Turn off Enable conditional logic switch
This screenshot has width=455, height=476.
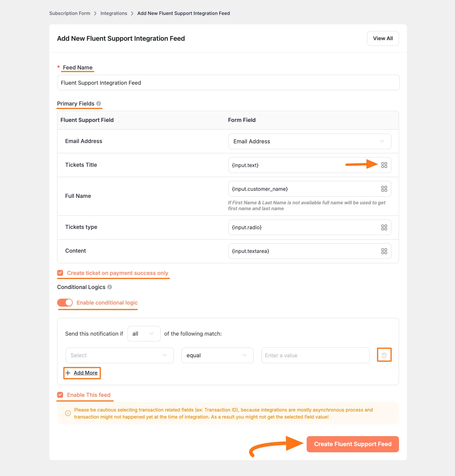point(65,302)
